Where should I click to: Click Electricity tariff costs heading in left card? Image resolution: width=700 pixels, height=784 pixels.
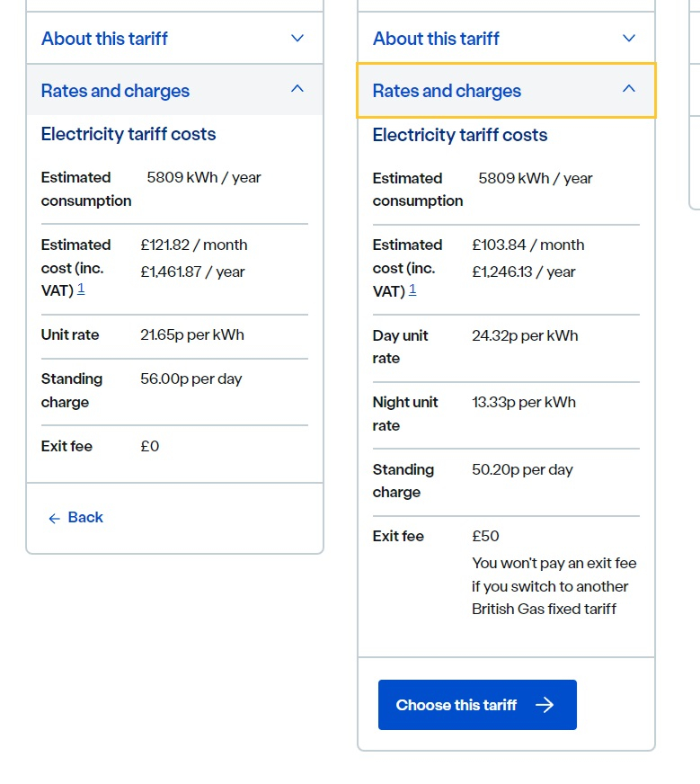128,135
